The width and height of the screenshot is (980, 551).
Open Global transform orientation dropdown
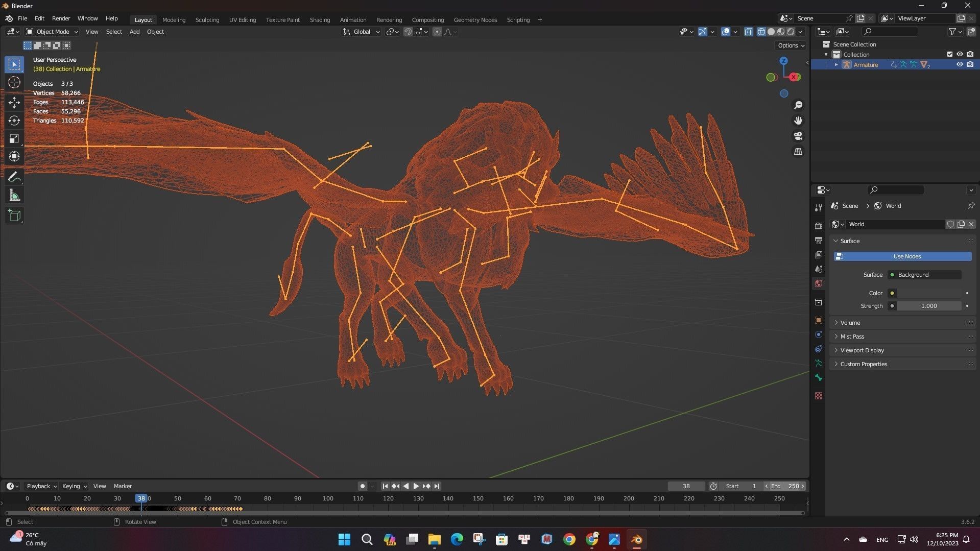[361, 32]
